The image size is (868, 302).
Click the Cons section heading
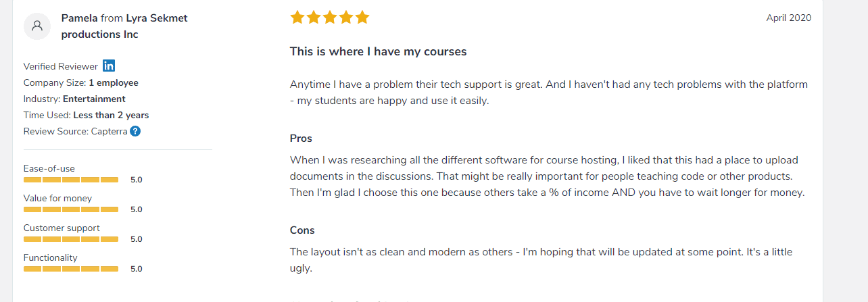pyautogui.click(x=302, y=230)
